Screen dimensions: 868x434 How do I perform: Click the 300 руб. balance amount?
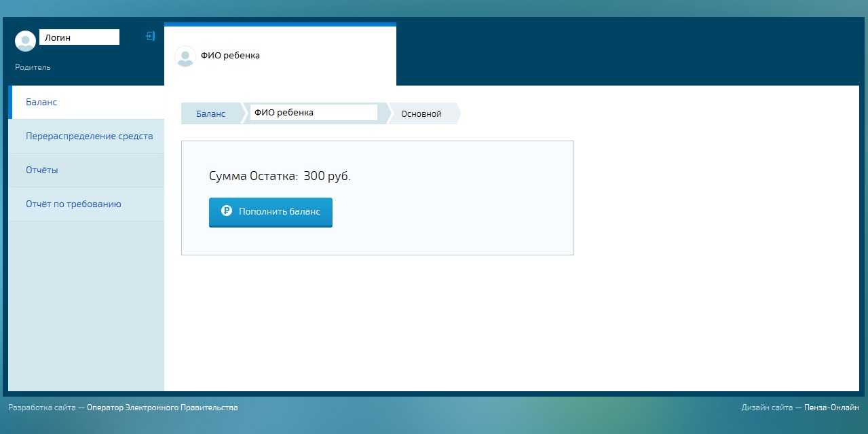tap(326, 177)
